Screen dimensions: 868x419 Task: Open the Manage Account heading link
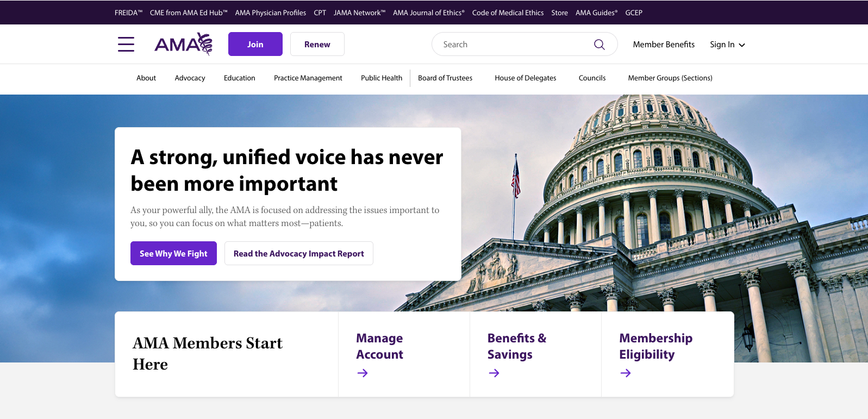point(380,346)
